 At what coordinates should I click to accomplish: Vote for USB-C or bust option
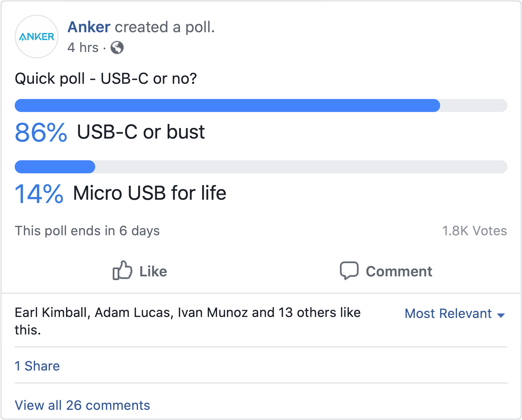(141, 132)
